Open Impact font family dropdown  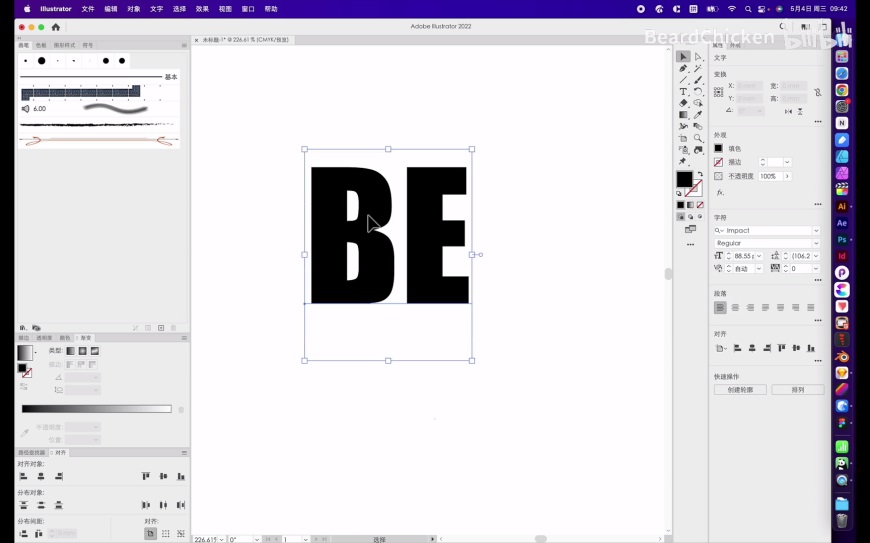(816, 231)
